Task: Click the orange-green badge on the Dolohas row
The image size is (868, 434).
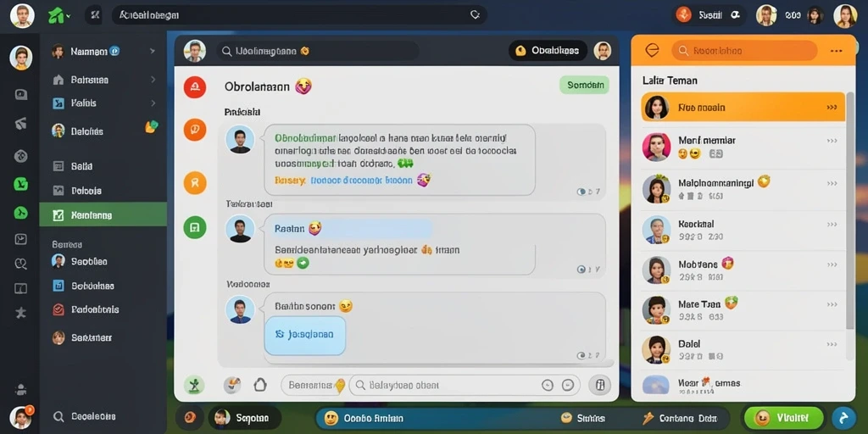Action: [151, 127]
